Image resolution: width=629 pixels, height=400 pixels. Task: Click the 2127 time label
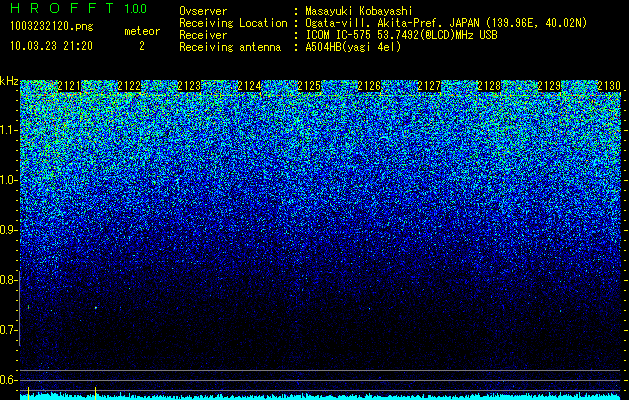pyautogui.click(x=429, y=86)
